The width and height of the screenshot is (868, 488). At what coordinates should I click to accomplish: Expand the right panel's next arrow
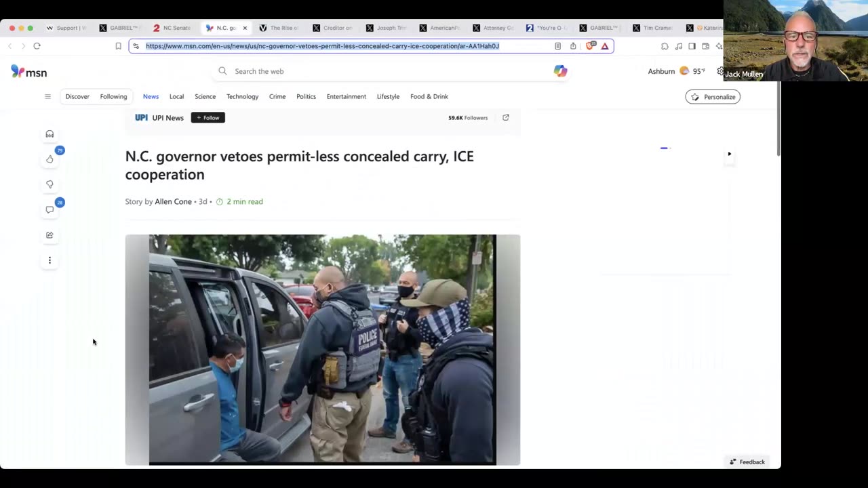729,154
